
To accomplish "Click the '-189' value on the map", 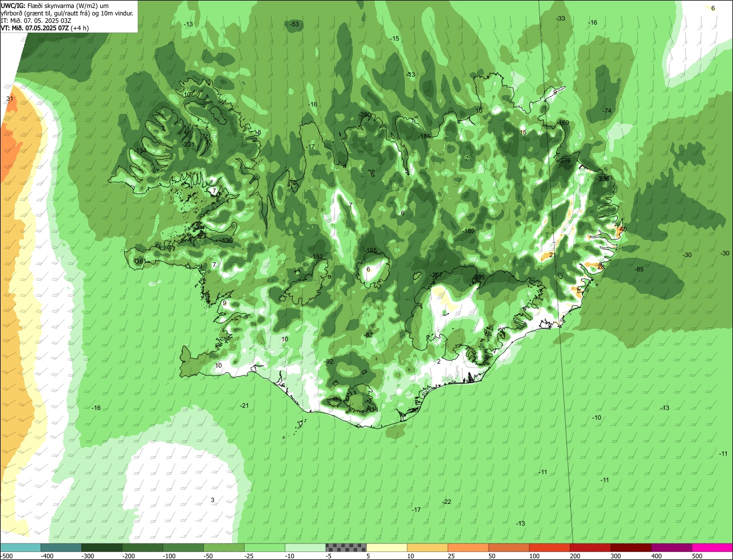I will [468, 231].
